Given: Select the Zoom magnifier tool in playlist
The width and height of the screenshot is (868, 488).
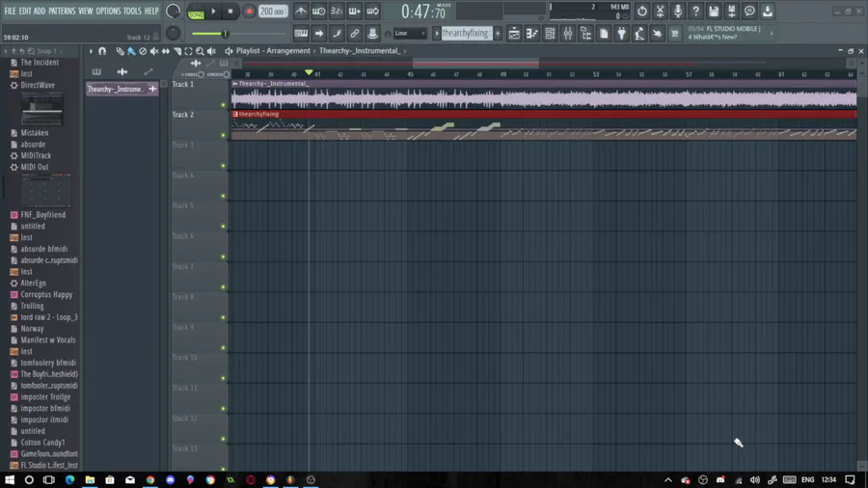Looking at the screenshot, I should tap(200, 51).
